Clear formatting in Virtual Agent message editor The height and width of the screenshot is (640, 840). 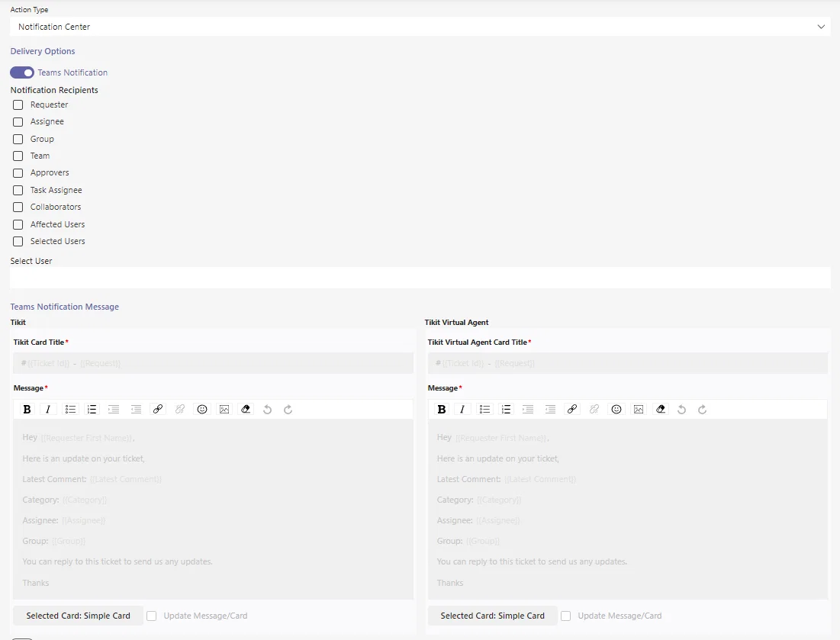click(x=661, y=409)
